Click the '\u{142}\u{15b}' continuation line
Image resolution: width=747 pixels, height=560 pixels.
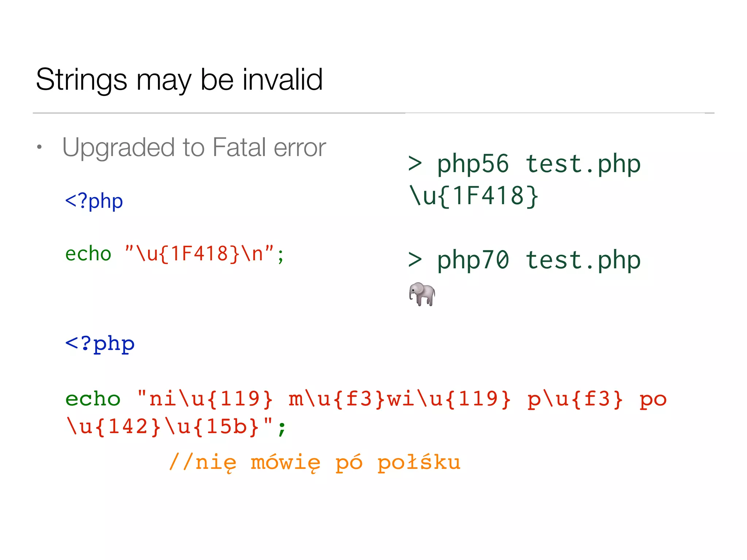(x=163, y=426)
